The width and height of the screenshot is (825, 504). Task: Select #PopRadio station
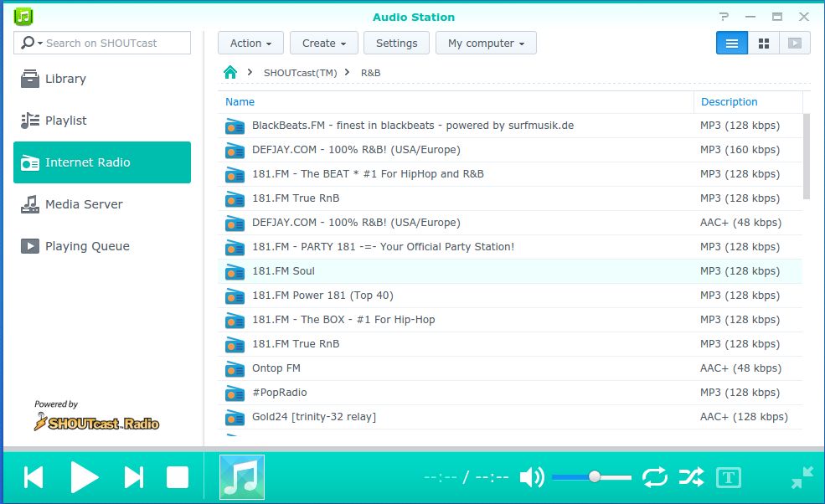tap(510, 393)
